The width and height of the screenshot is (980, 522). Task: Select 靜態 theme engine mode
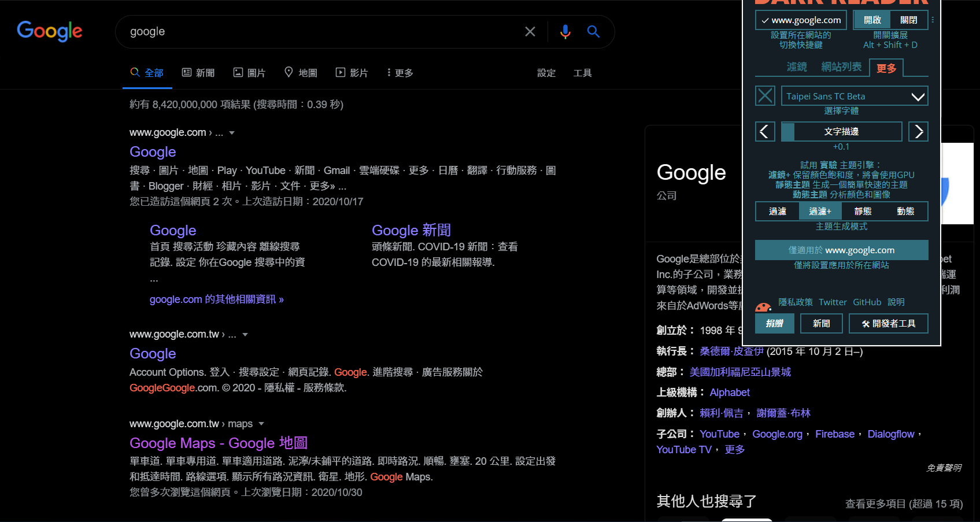click(x=863, y=212)
